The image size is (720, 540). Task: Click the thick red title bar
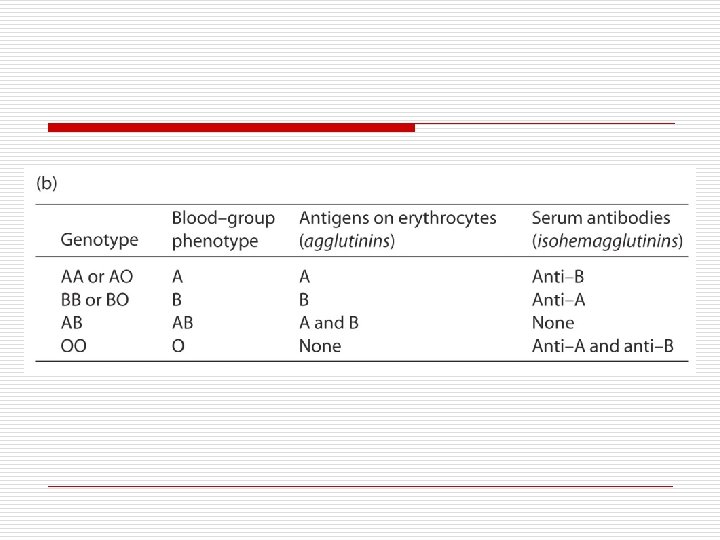tap(231, 128)
